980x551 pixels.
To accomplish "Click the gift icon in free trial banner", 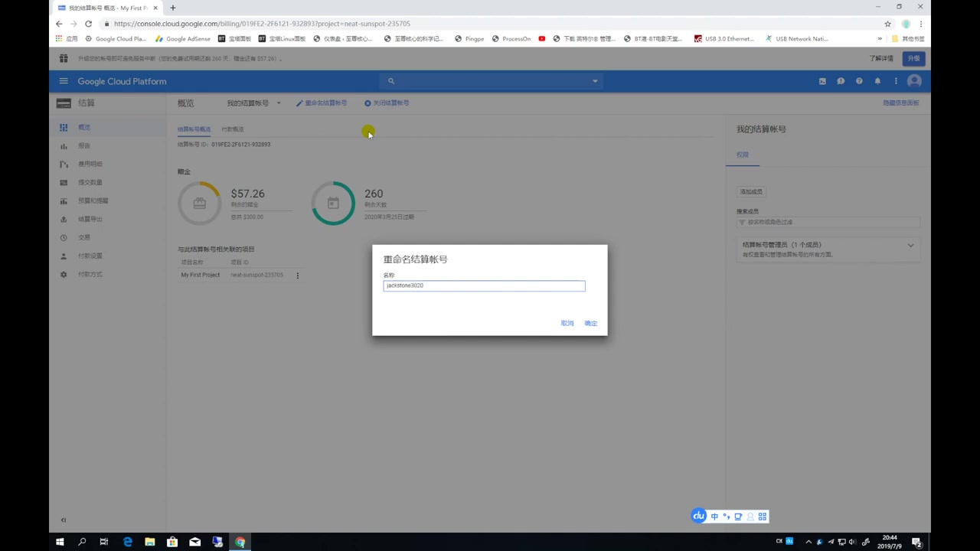I will (x=64, y=58).
